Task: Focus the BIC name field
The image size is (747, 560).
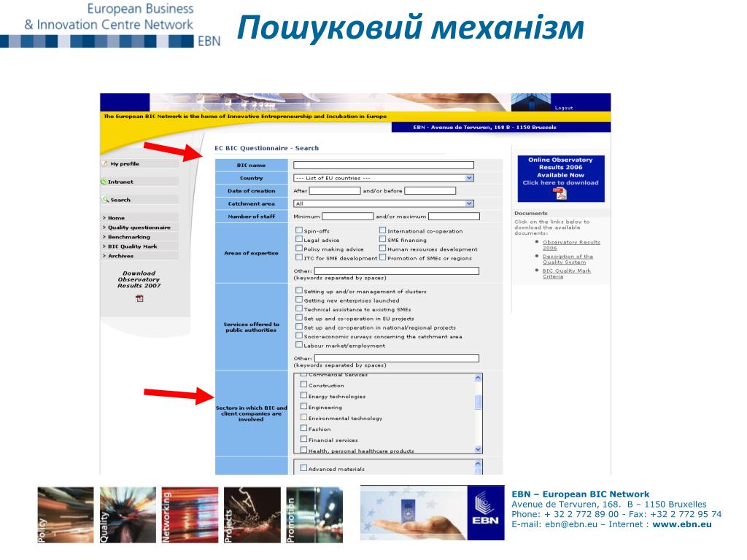Action: pos(384,165)
